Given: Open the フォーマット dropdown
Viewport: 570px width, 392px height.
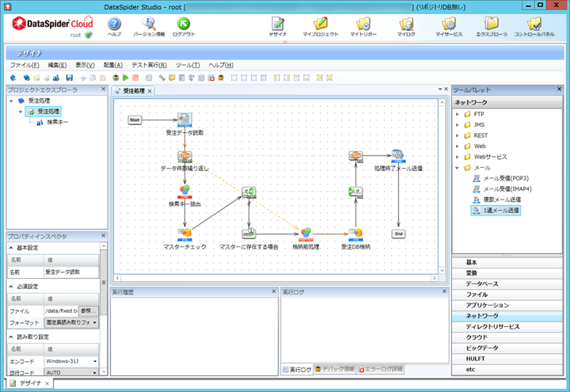Looking at the screenshot, I should point(71,322).
